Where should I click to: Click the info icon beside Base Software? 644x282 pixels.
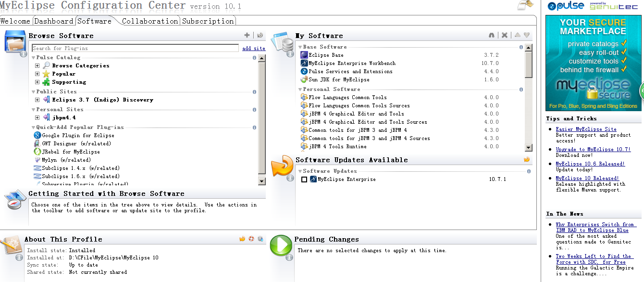pos(521,47)
